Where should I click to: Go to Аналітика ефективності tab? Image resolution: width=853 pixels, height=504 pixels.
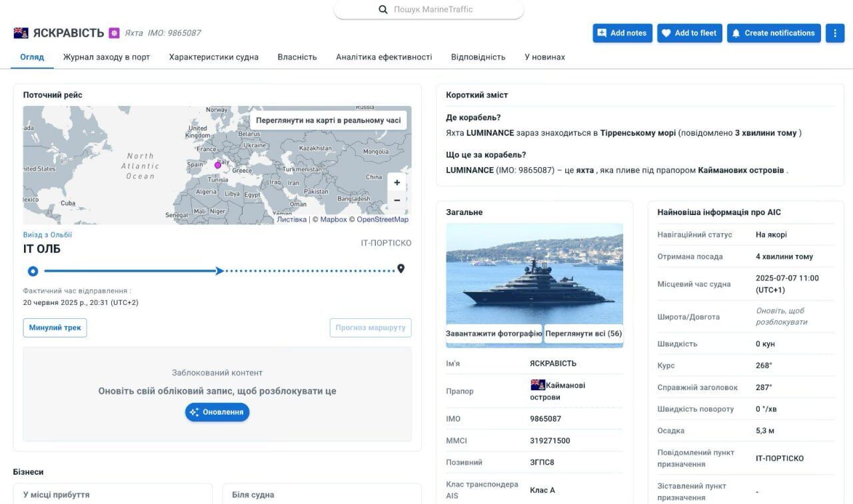click(384, 57)
